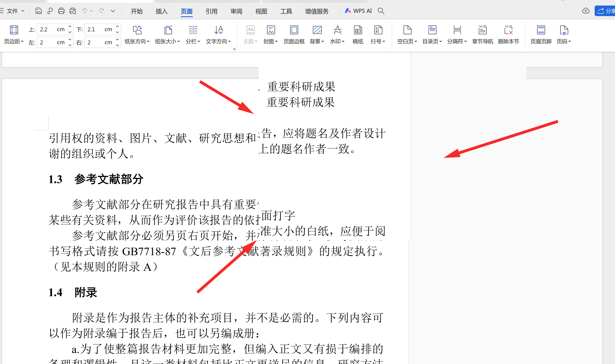
Task: Click the Undo arrow icon
Action: click(85, 11)
